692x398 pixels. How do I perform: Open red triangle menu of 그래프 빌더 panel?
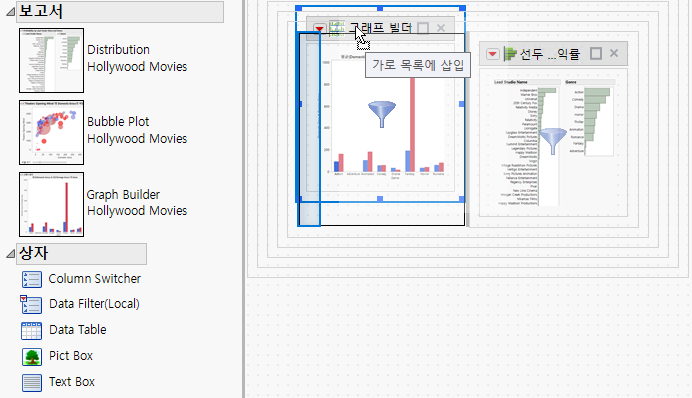click(320, 29)
